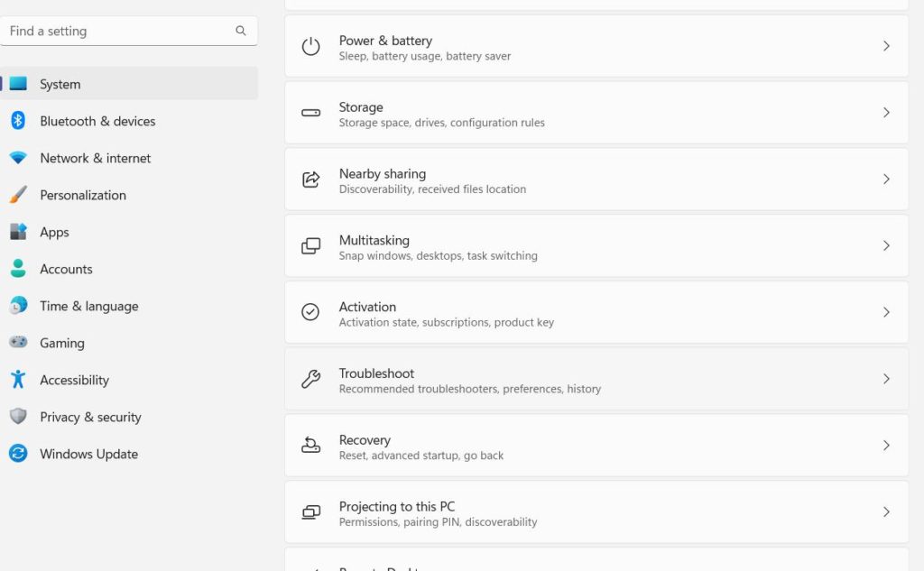Select the Gaming label
This screenshot has width=924, height=571.
[62, 343]
